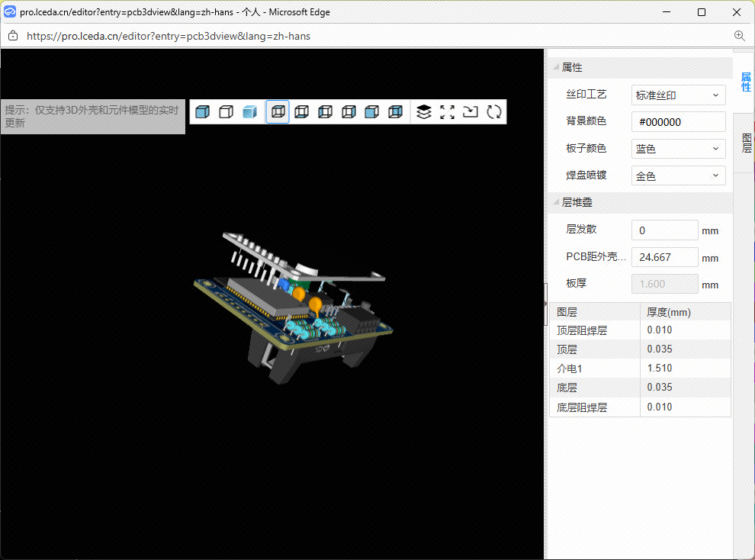Switch to the 图层 side tab
Image resolution: width=755 pixels, height=560 pixels.
(x=746, y=143)
